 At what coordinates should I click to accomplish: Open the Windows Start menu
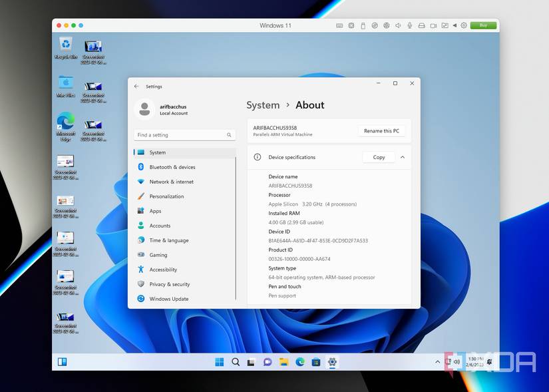click(219, 362)
